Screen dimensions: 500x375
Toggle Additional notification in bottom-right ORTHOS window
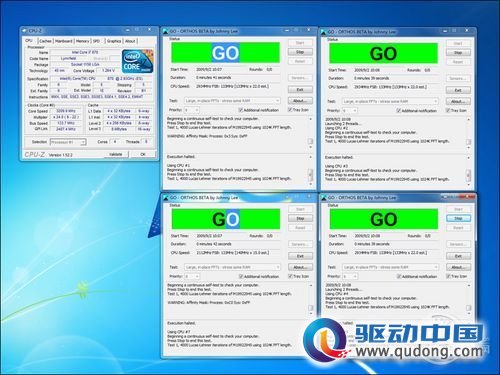pos(417,276)
